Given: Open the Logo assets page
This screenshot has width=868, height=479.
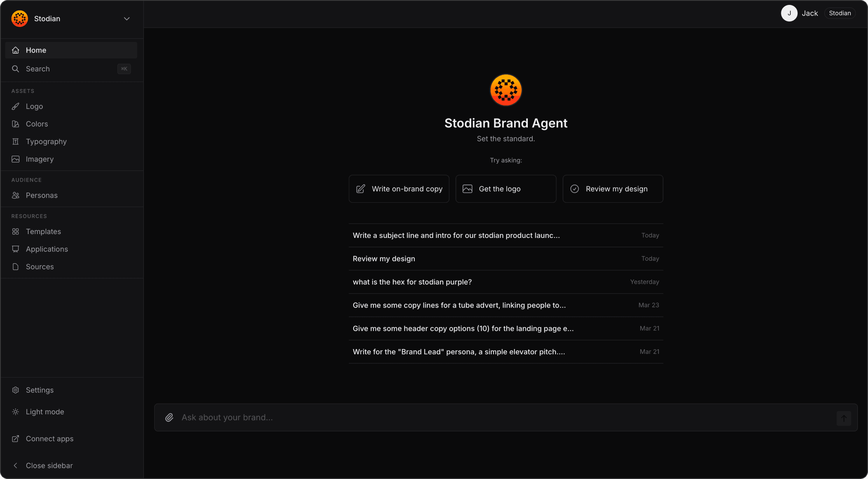Looking at the screenshot, I should pos(34,106).
